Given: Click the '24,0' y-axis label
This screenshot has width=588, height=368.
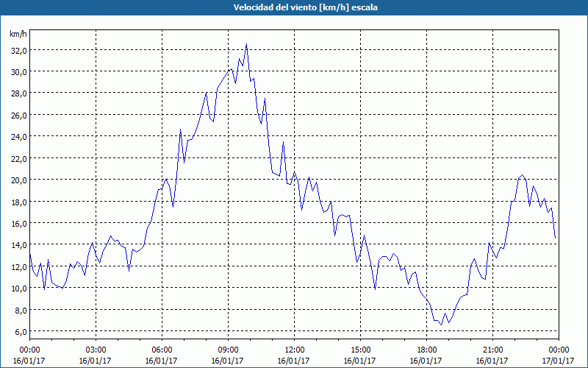Looking at the screenshot, I should (x=19, y=137).
